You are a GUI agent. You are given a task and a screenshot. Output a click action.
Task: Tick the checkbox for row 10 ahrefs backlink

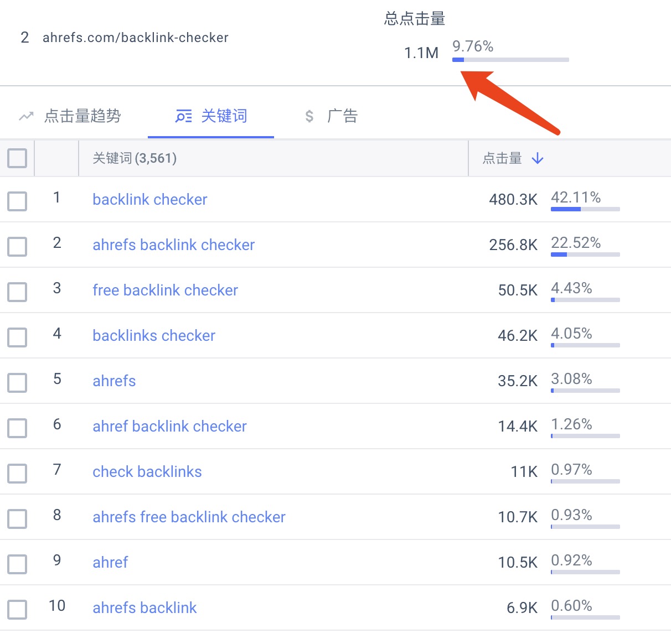(x=17, y=610)
